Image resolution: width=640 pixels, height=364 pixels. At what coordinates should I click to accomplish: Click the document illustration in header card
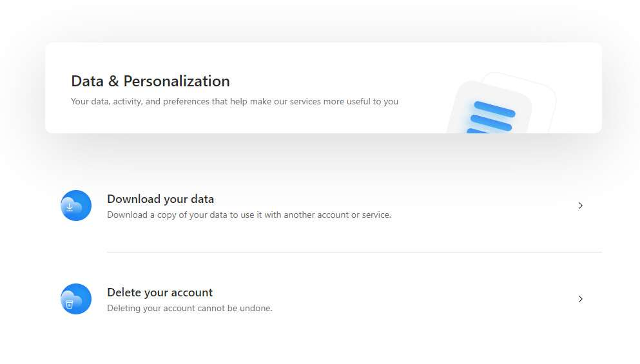[x=501, y=103]
